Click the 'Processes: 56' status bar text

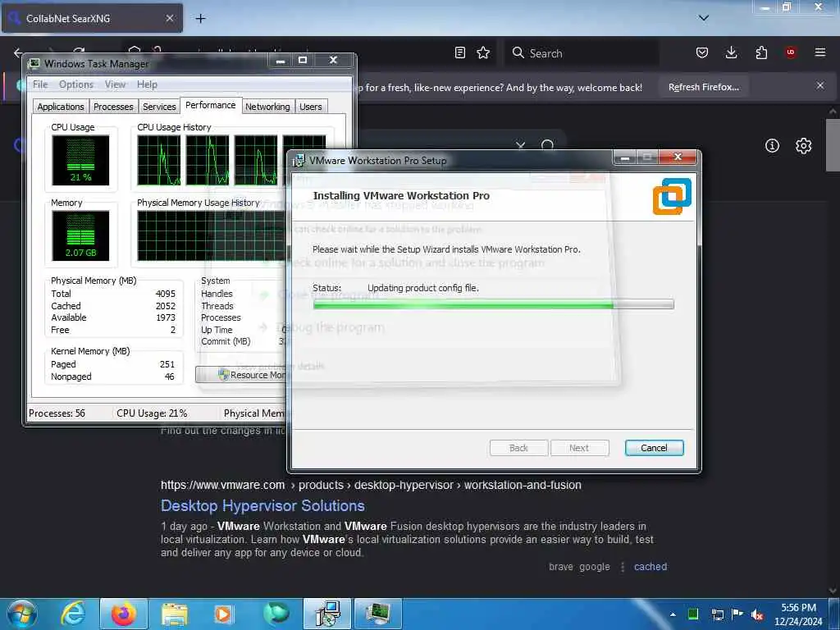pos(57,413)
